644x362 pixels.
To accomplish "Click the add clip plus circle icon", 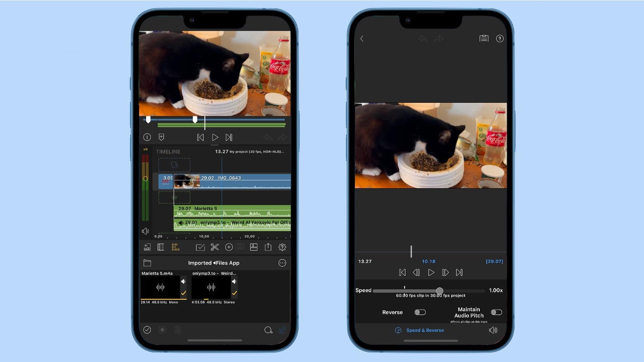I will click(x=229, y=247).
